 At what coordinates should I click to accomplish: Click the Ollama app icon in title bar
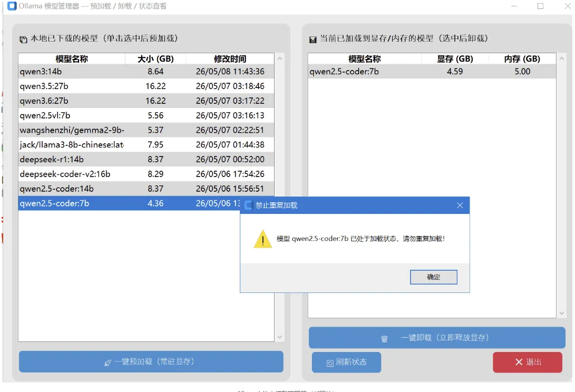click(12, 6)
